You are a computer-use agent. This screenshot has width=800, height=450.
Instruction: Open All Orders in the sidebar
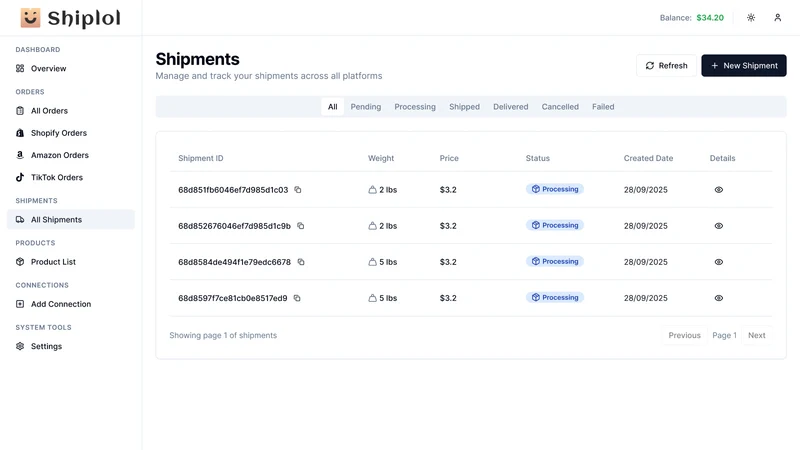[71, 111]
